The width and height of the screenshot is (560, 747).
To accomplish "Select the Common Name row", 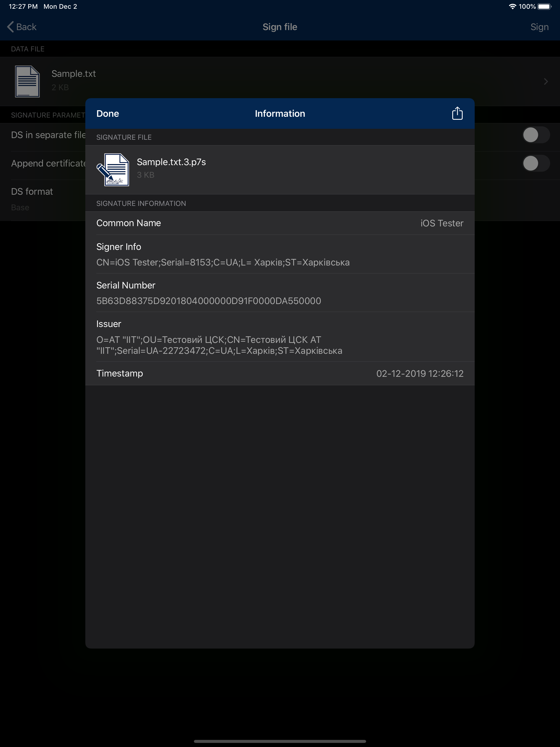I will coord(280,223).
